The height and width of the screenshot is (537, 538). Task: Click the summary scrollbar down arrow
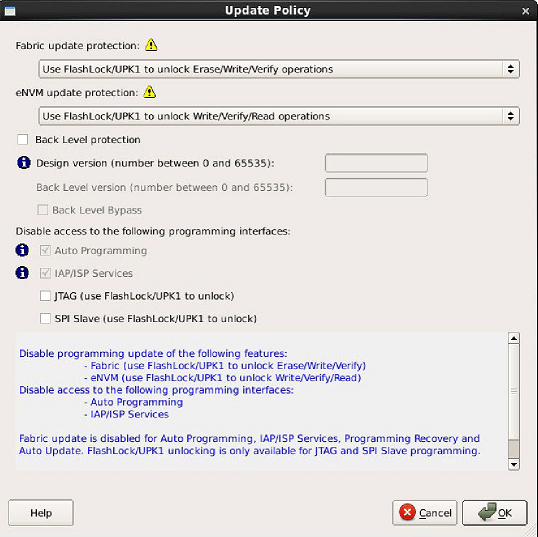(x=514, y=465)
